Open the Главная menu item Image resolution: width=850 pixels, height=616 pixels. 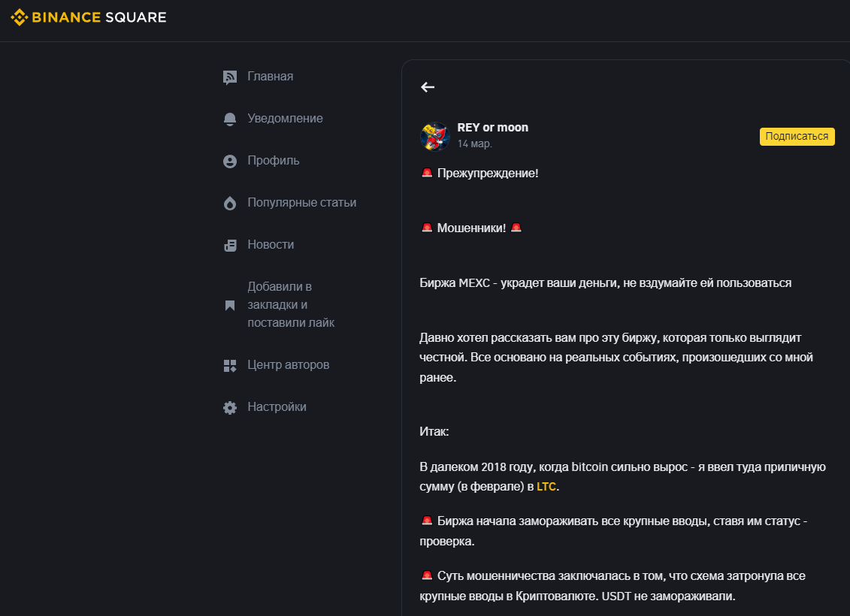pyautogui.click(x=270, y=77)
